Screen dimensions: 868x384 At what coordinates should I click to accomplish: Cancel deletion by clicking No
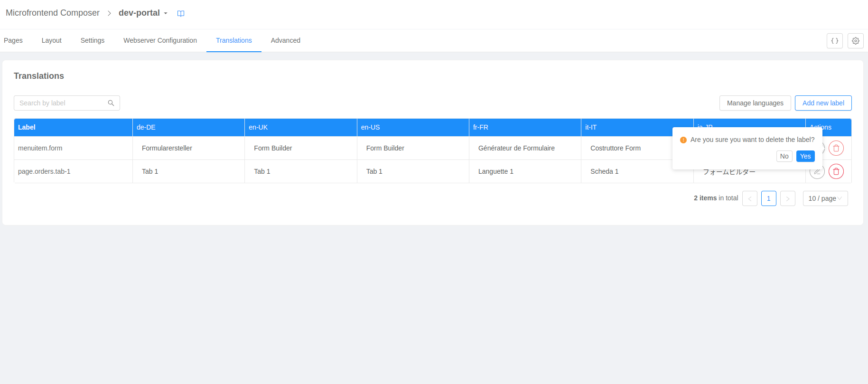[x=784, y=156]
